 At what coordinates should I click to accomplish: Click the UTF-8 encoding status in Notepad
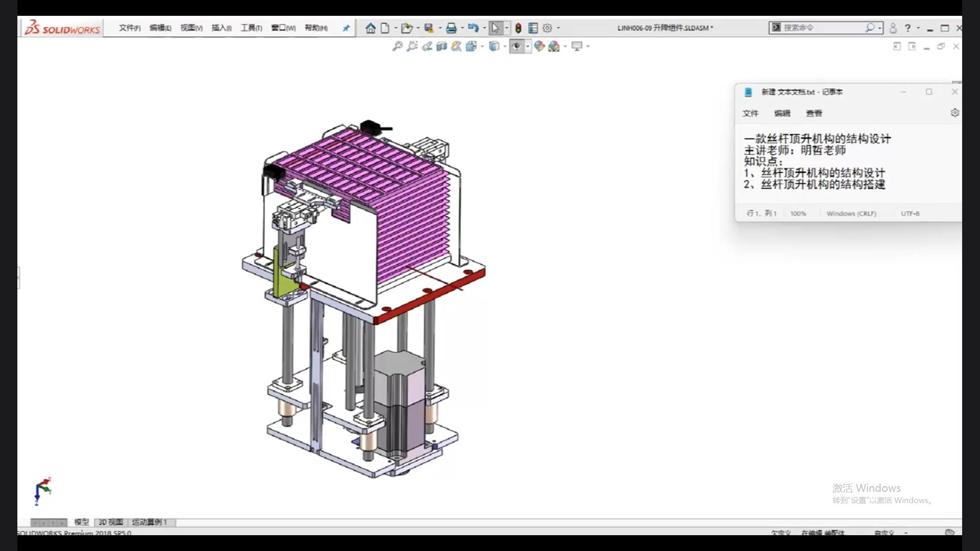tap(910, 214)
